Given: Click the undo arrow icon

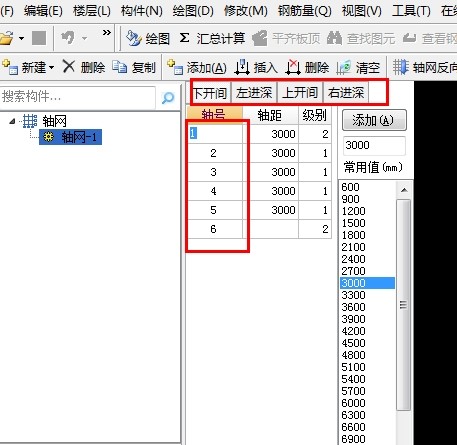Looking at the screenshot, I should coord(68,38).
